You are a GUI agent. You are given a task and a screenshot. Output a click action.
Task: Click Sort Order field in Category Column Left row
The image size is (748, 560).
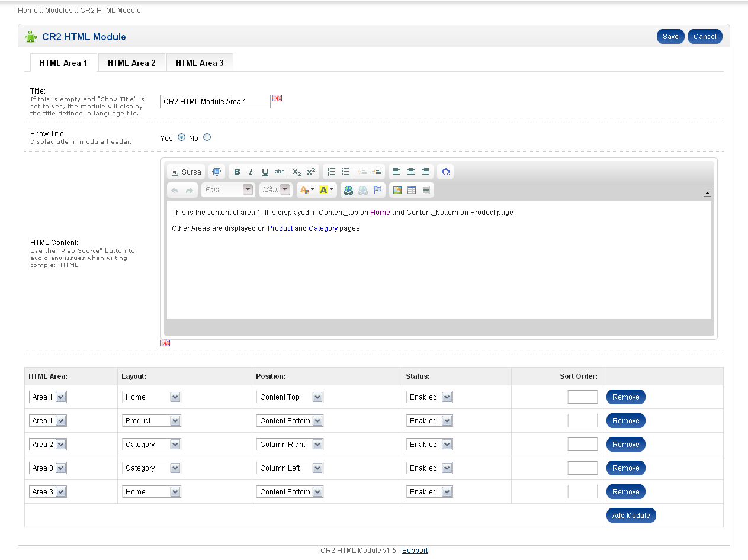583,468
